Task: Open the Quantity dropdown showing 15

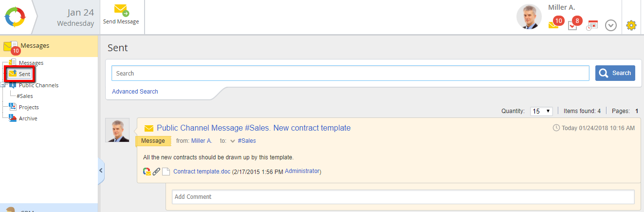Action: [541, 111]
